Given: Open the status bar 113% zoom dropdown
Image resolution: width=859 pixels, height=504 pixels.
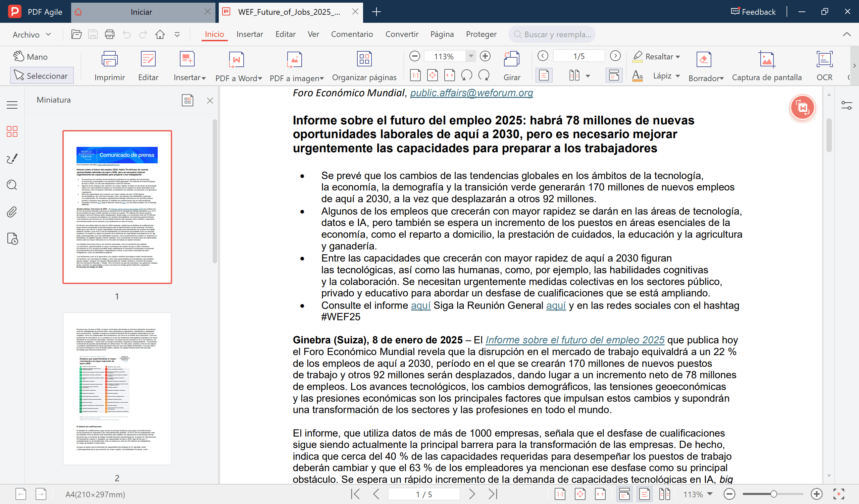Looking at the screenshot, I should (x=710, y=494).
